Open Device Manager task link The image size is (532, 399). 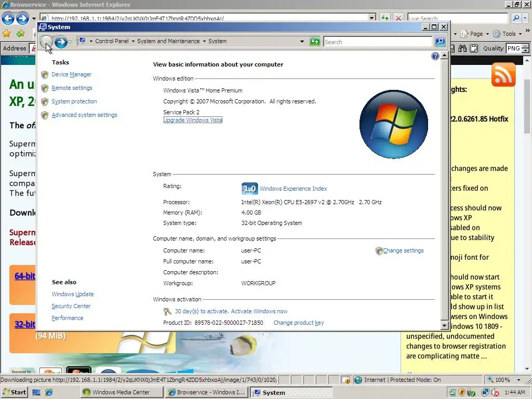coord(71,74)
